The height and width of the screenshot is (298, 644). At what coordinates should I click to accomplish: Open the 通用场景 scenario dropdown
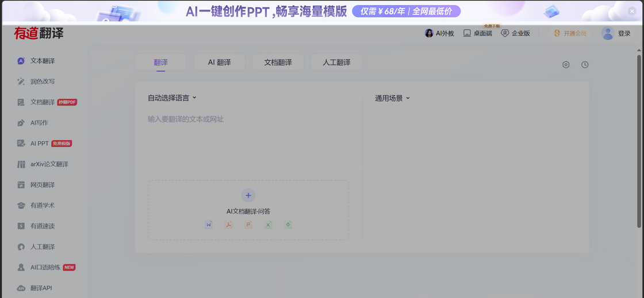point(392,98)
